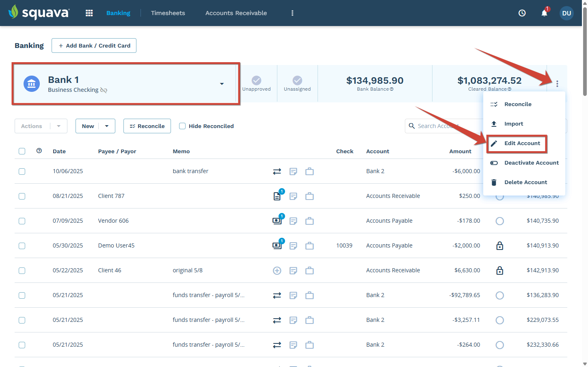Check the select-all checkbox in table header
The image size is (588, 367).
22,151
